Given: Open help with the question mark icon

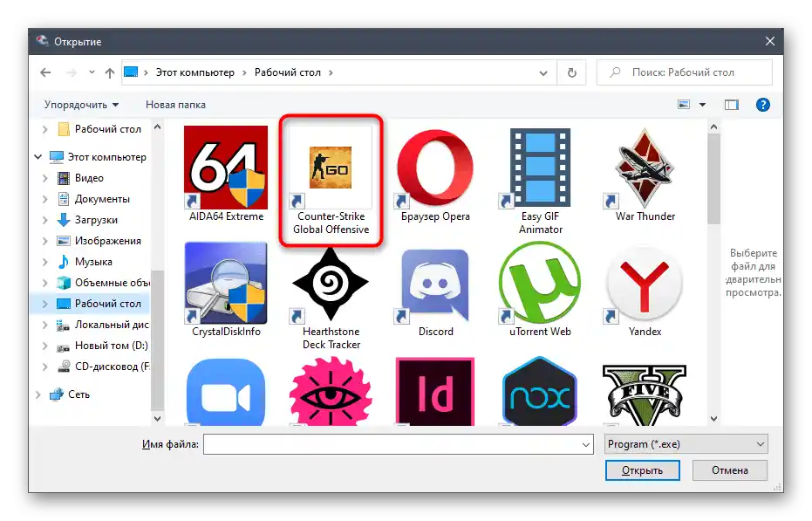Looking at the screenshot, I should (x=762, y=105).
